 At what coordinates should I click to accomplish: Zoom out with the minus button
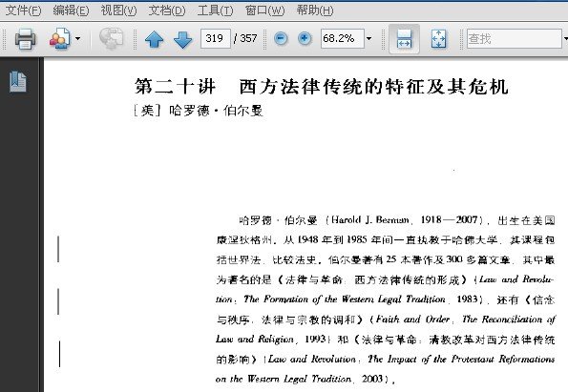coord(281,38)
